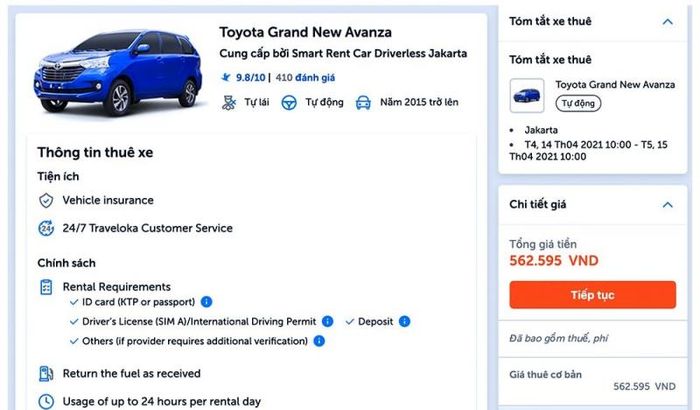Viewport: 700px width, 410px height.
Task: Click the info icon beside Deposit
Action: point(404,321)
